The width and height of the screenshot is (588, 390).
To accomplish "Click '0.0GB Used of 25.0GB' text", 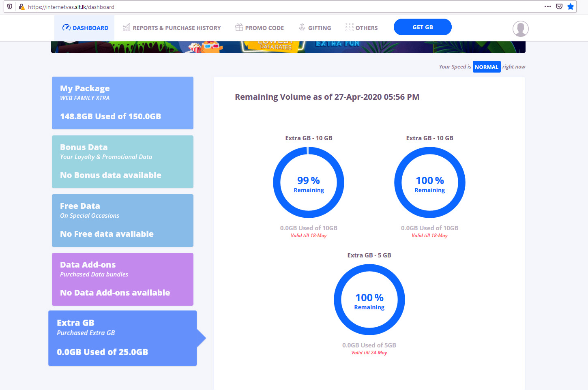I will (x=103, y=352).
